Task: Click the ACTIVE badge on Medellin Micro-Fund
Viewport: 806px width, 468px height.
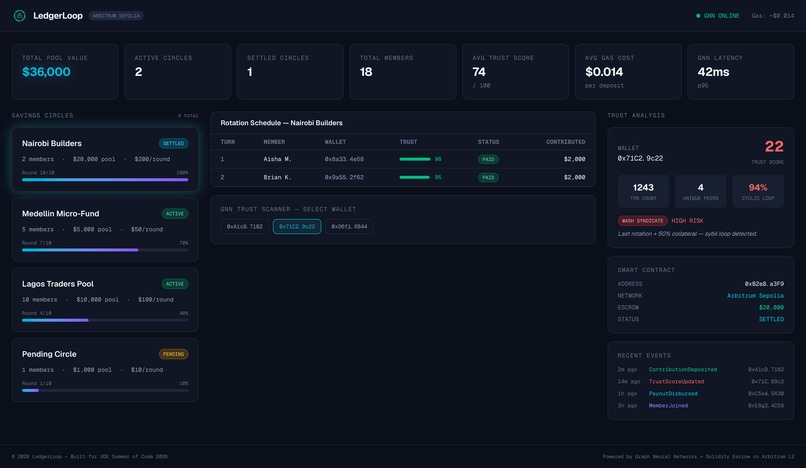Action: 175,213
